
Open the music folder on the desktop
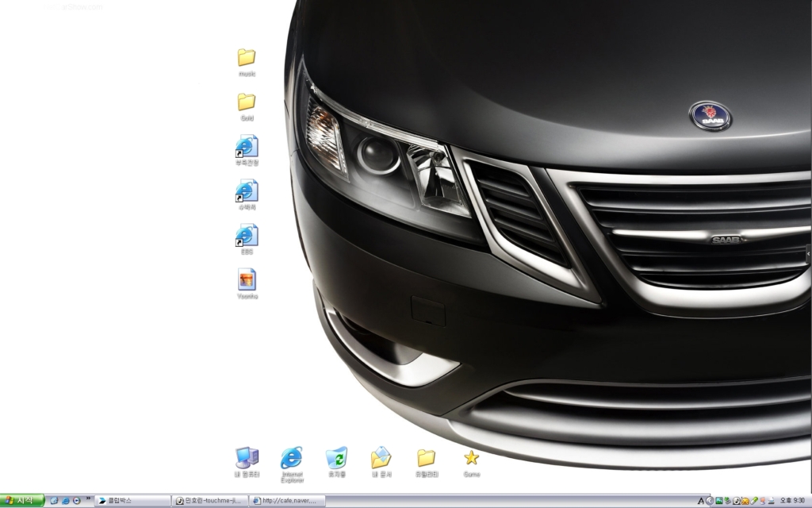tap(247, 62)
